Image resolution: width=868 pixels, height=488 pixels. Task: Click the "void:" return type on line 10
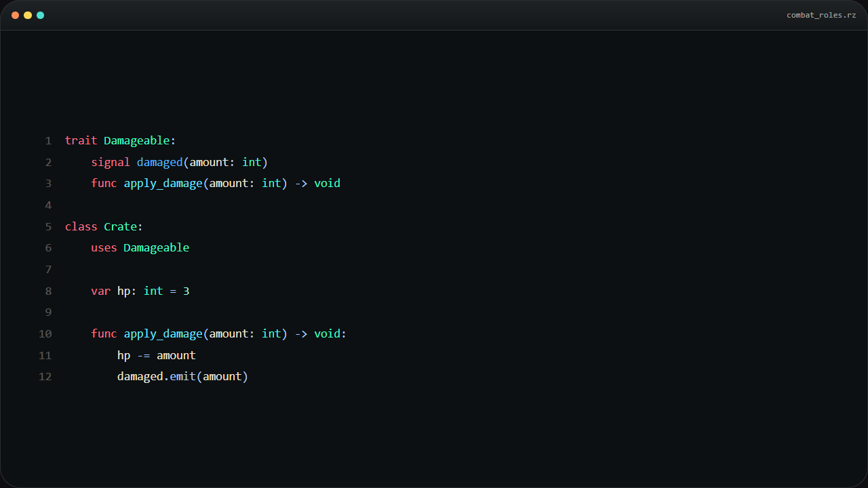330,333
